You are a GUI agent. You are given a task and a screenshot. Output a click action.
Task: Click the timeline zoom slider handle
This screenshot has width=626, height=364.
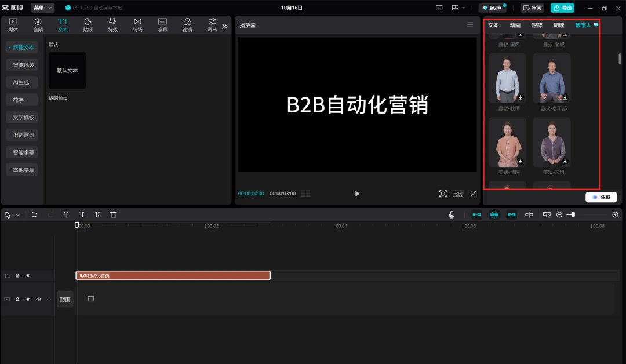click(573, 214)
